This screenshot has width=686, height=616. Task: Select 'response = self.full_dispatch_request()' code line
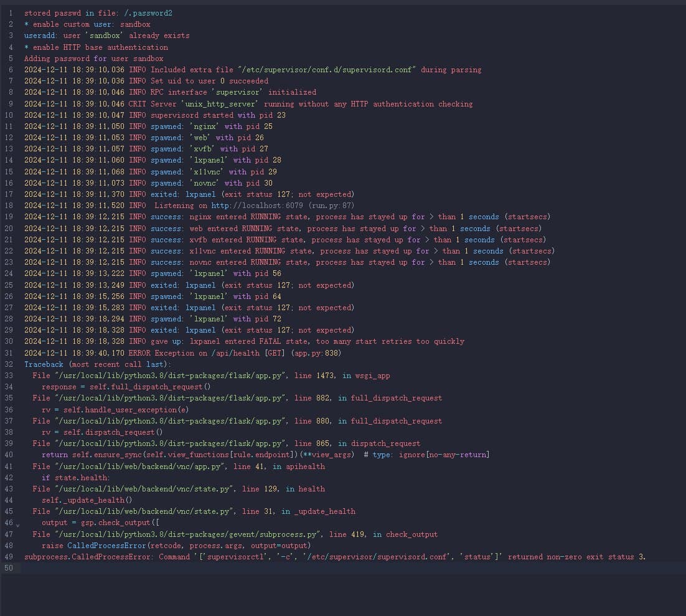pyautogui.click(x=126, y=387)
